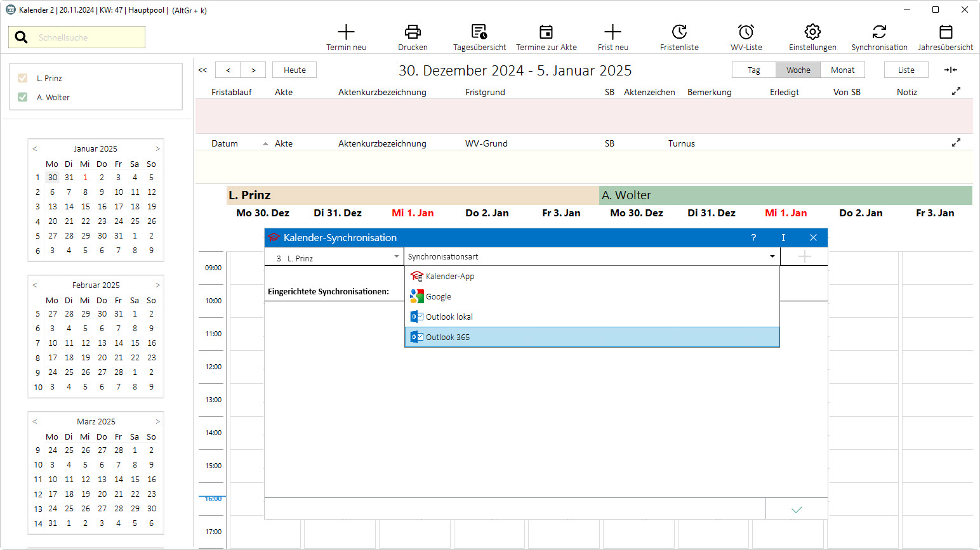Click the Termin neu plus icon
Image resolution: width=980 pixels, height=550 pixels.
tap(346, 32)
